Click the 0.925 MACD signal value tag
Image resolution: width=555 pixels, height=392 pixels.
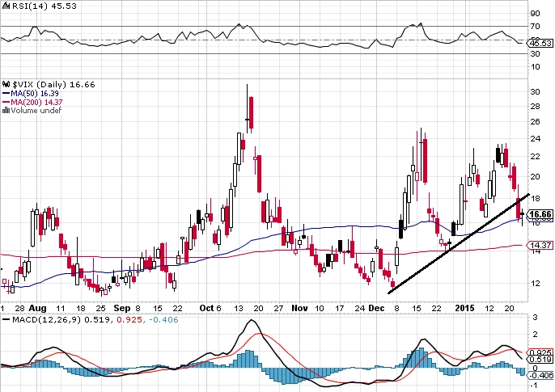tap(541, 353)
